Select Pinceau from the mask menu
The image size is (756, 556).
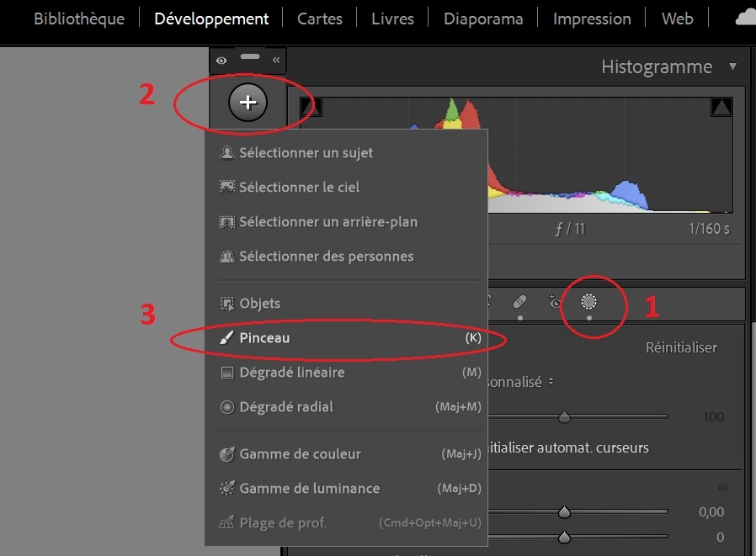click(x=346, y=338)
